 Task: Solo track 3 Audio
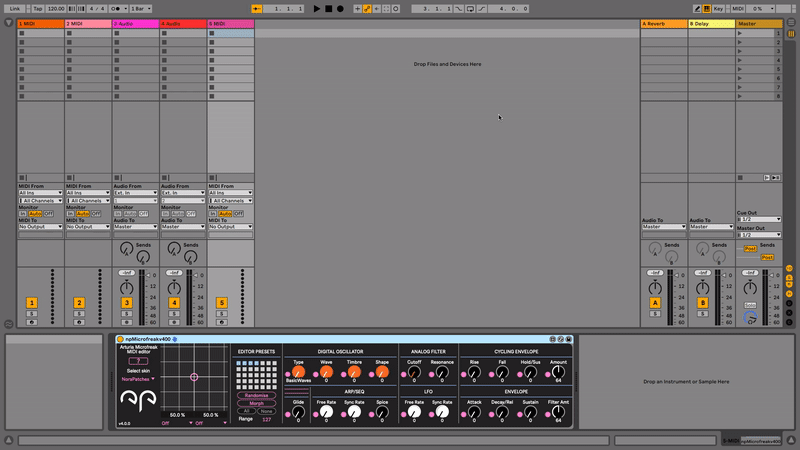click(127, 313)
